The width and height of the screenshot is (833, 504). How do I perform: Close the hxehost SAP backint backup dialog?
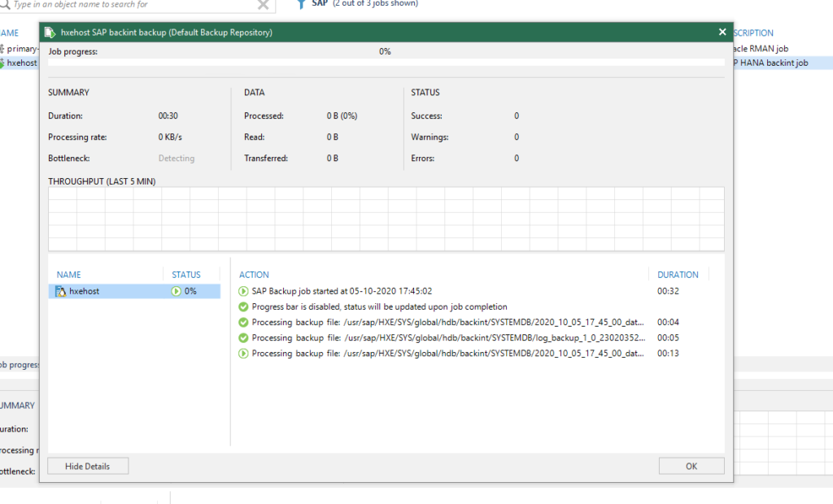pos(722,32)
